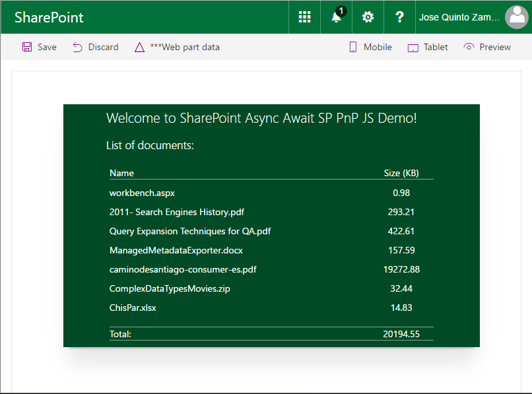The width and height of the screenshot is (532, 394).
Task: Click the 14.83 size value
Action: (x=401, y=308)
